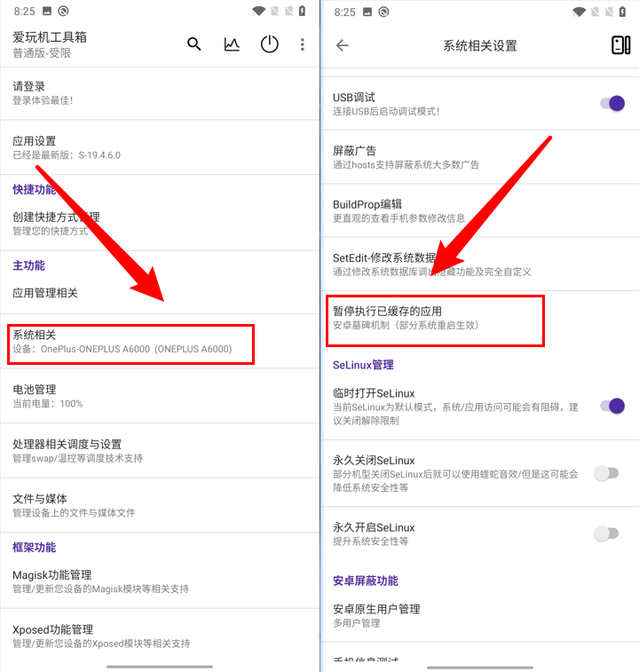Tap the 安卓屏蔽功能 section header
The width and height of the screenshot is (639, 672).
coord(366,581)
